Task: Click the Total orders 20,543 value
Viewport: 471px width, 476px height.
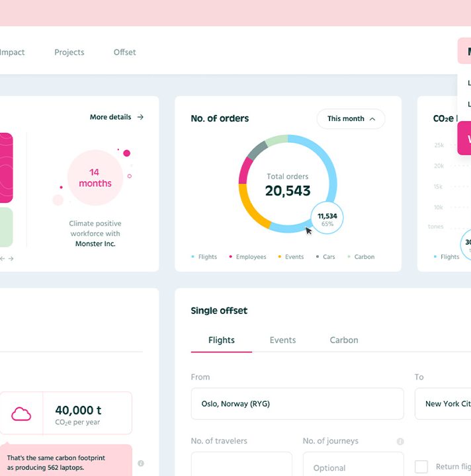Action: coord(288,191)
